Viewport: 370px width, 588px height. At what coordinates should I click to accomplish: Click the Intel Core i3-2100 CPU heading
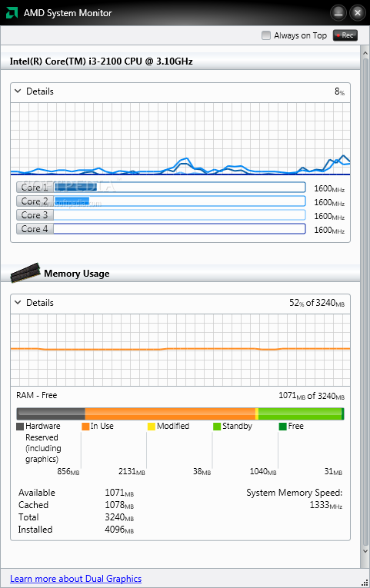tap(101, 61)
